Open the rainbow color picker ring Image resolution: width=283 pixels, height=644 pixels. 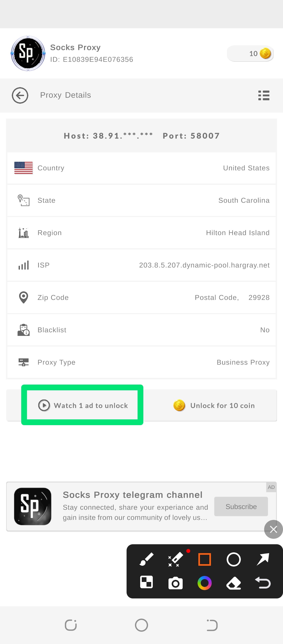205,583
